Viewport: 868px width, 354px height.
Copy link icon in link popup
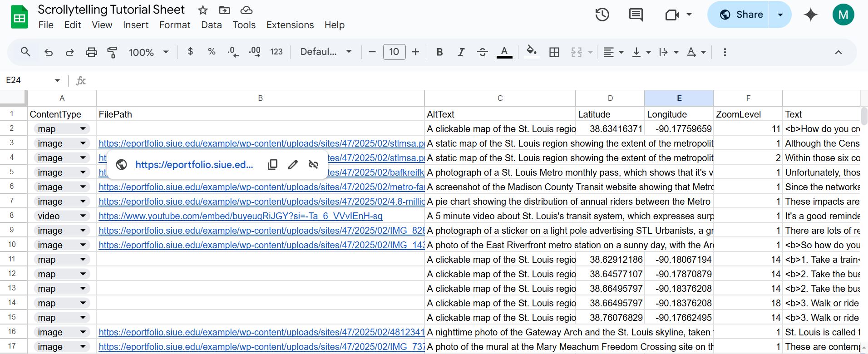point(272,164)
